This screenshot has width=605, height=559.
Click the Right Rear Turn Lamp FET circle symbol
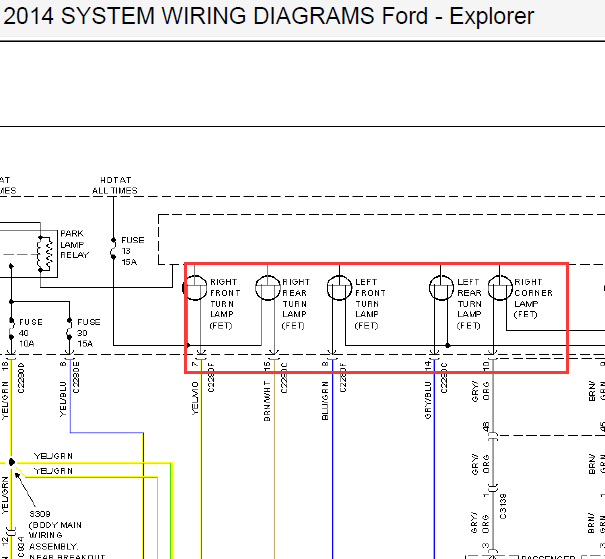point(268,287)
